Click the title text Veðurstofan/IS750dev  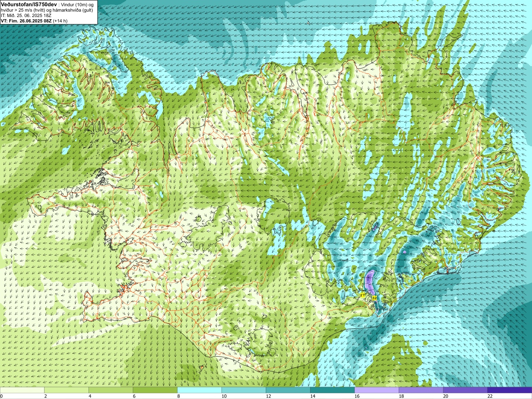pyautogui.click(x=29, y=4)
